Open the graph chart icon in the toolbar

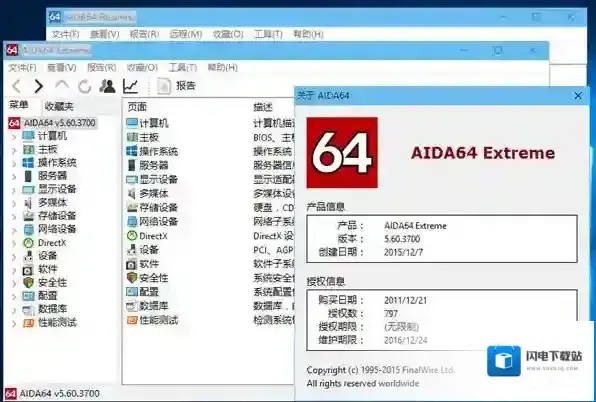130,86
